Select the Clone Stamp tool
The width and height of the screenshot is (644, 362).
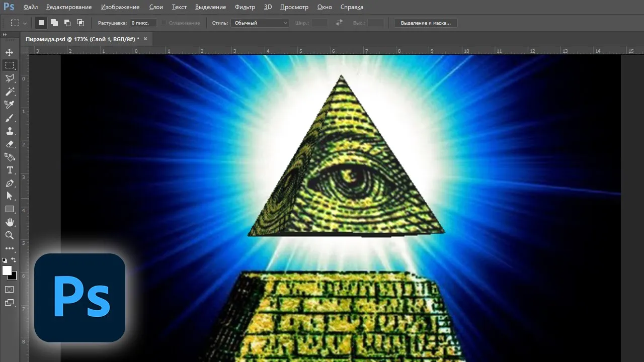10,131
